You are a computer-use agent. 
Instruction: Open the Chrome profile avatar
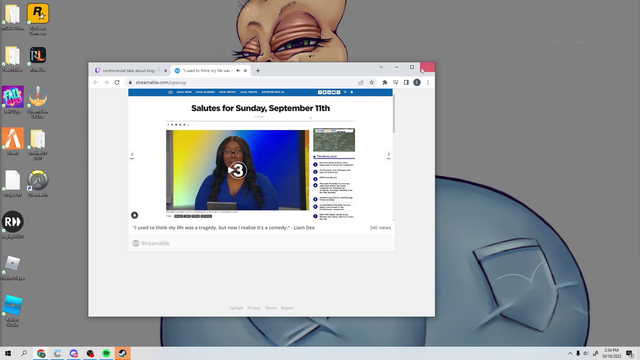point(417,82)
